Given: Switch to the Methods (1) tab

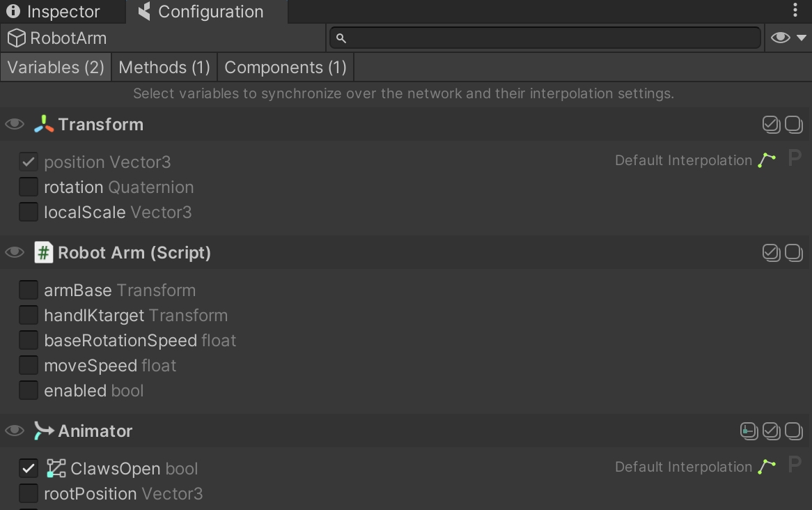Looking at the screenshot, I should click(164, 68).
